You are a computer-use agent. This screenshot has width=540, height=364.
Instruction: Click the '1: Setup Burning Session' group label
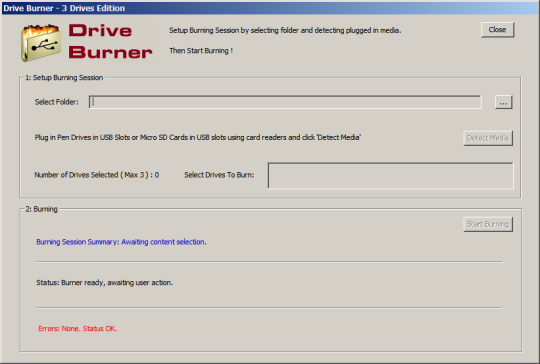[x=64, y=77]
